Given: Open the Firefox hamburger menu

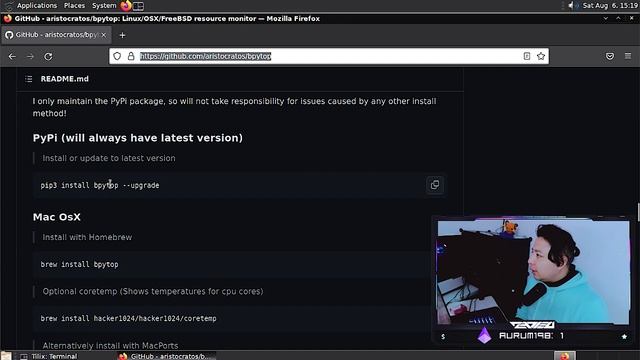Looking at the screenshot, I should 628,56.
